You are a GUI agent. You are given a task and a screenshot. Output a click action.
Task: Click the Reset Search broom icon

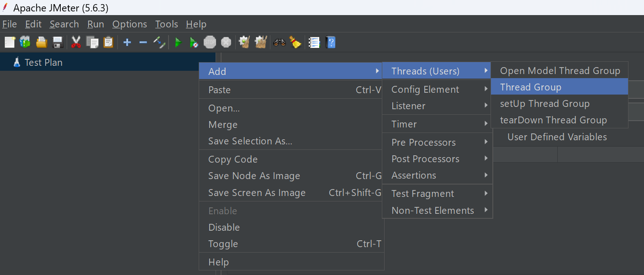coord(296,42)
